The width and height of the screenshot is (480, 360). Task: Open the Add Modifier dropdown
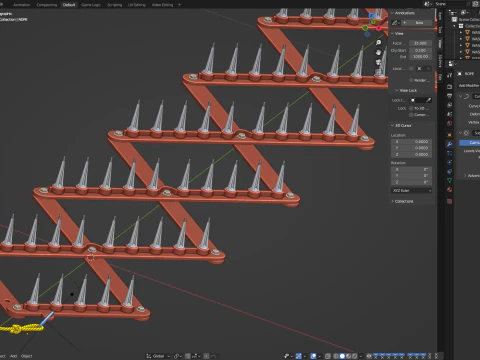point(469,86)
